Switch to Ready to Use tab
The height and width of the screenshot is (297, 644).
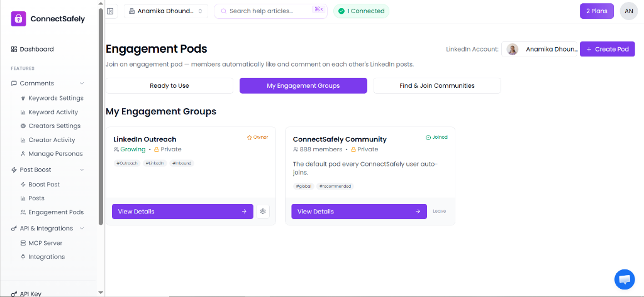(169, 86)
